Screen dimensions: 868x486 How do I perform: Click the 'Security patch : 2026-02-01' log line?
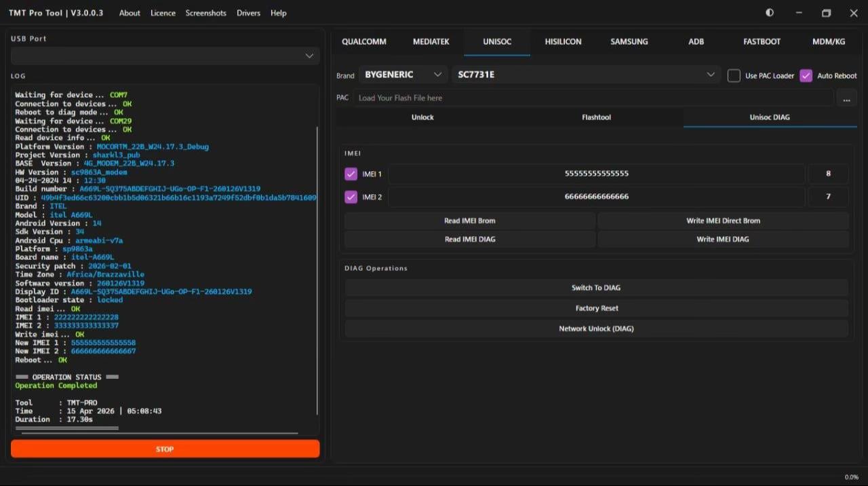[x=73, y=266]
